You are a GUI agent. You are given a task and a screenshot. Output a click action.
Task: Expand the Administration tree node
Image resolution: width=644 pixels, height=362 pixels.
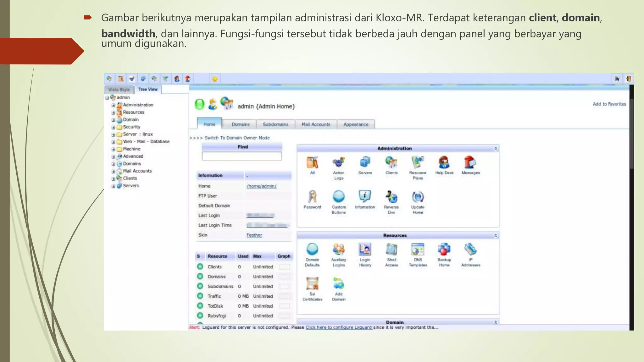(x=113, y=105)
